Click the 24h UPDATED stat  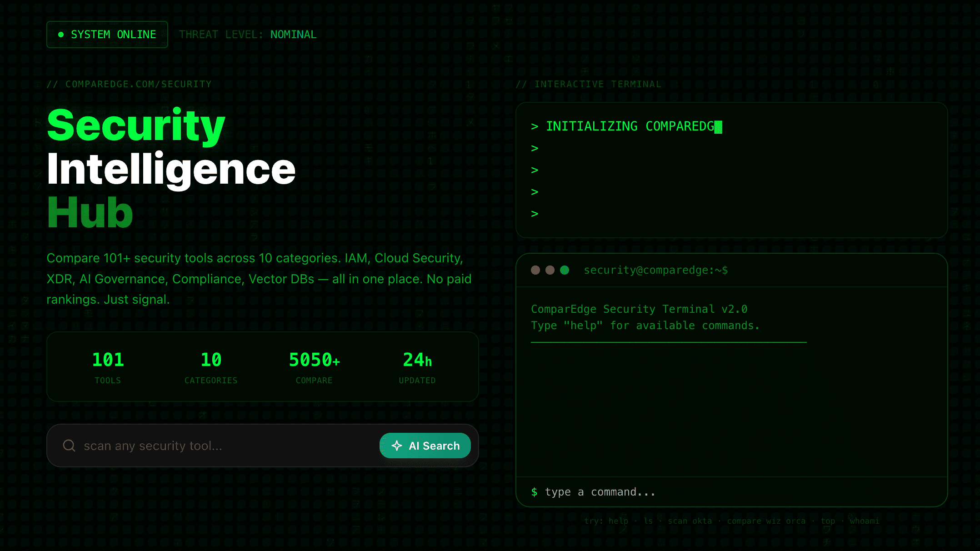click(x=417, y=367)
